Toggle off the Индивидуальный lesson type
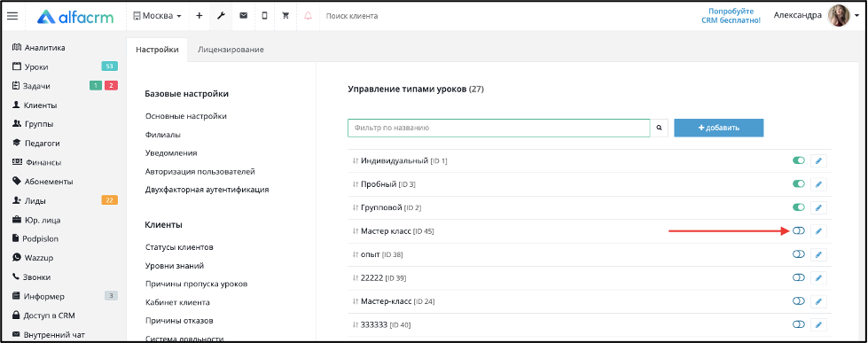Screen dimensions: 868x343 (798, 160)
